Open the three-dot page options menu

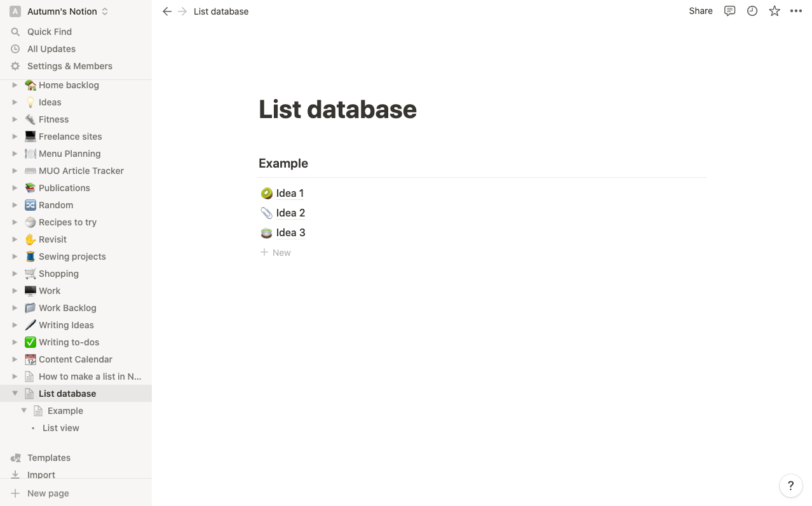click(796, 11)
